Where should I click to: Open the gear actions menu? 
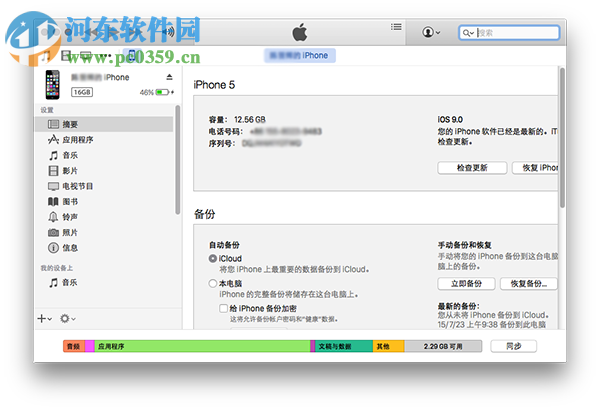tap(67, 319)
